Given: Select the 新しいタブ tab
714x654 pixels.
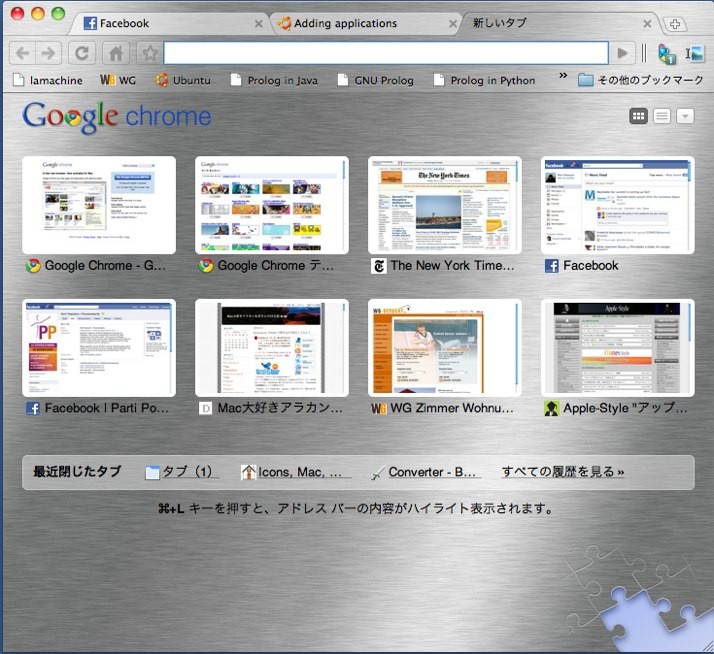Looking at the screenshot, I should pyautogui.click(x=558, y=23).
